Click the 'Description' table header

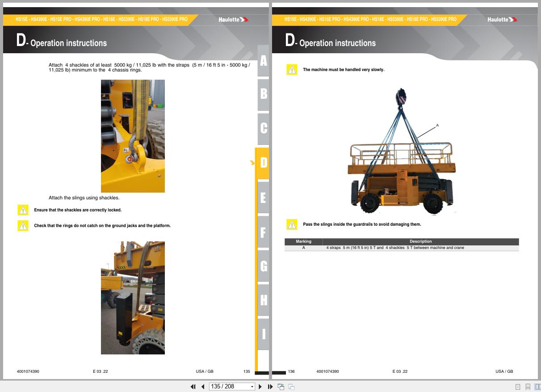[421, 241]
